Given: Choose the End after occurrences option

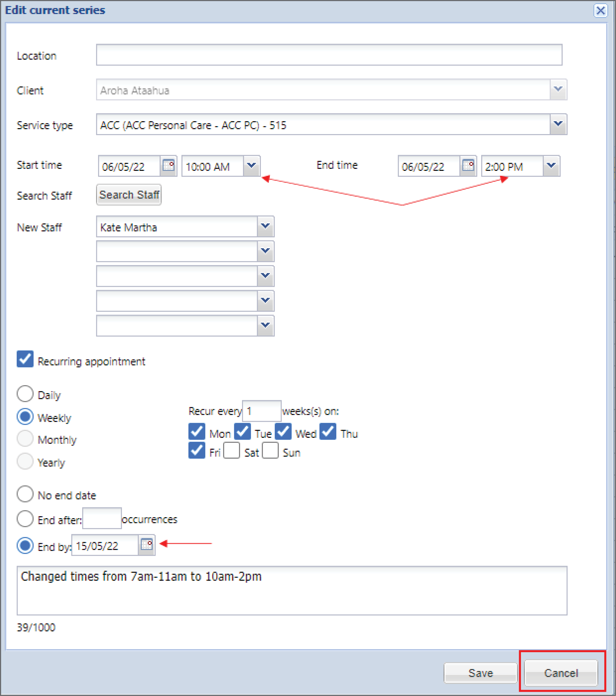Looking at the screenshot, I should coord(25,519).
